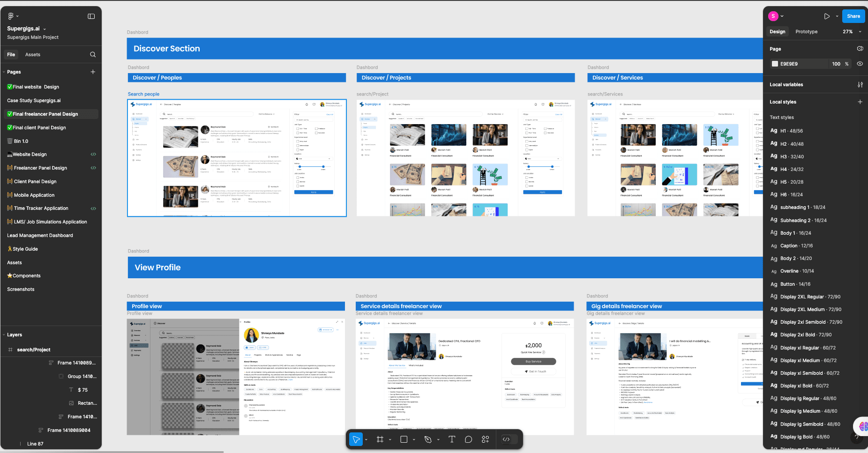Open the shape tools dropdown
The height and width of the screenshot is (453, 868).
(x=414, y=439)
